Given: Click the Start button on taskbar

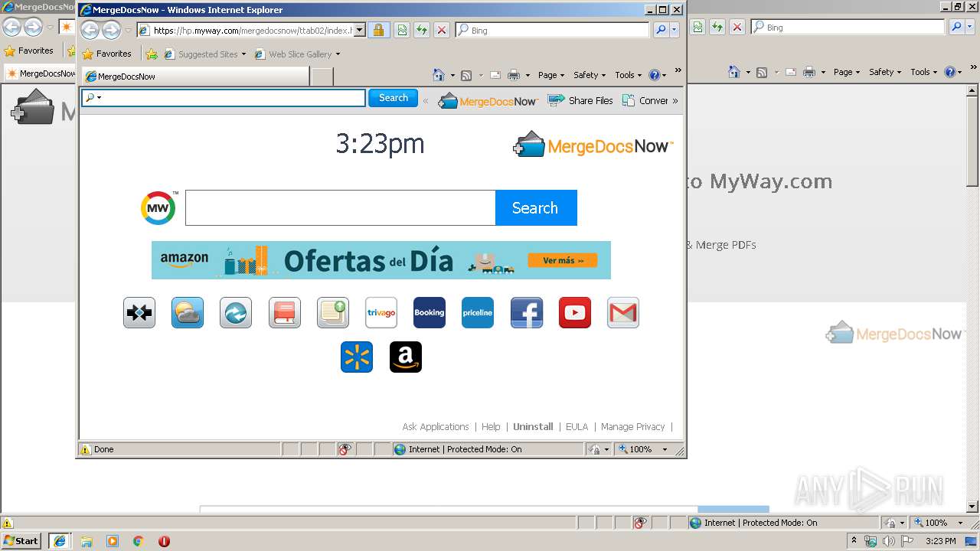Looking at the screenshot, I should tap(21, 541).
